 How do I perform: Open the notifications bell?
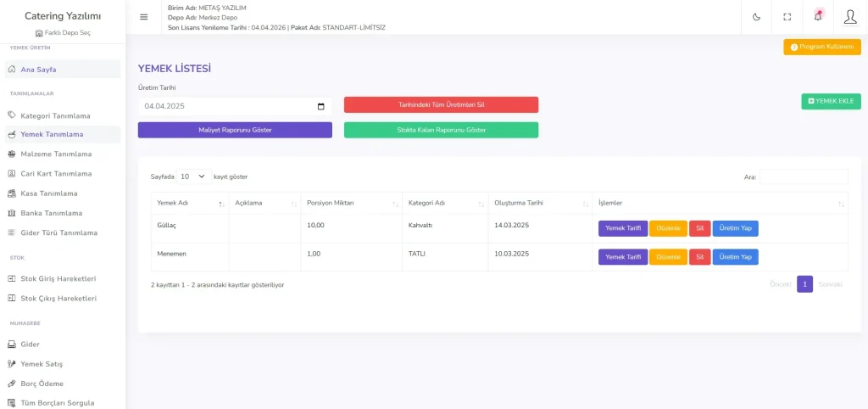pyautogui.click(x=818, y=17)
